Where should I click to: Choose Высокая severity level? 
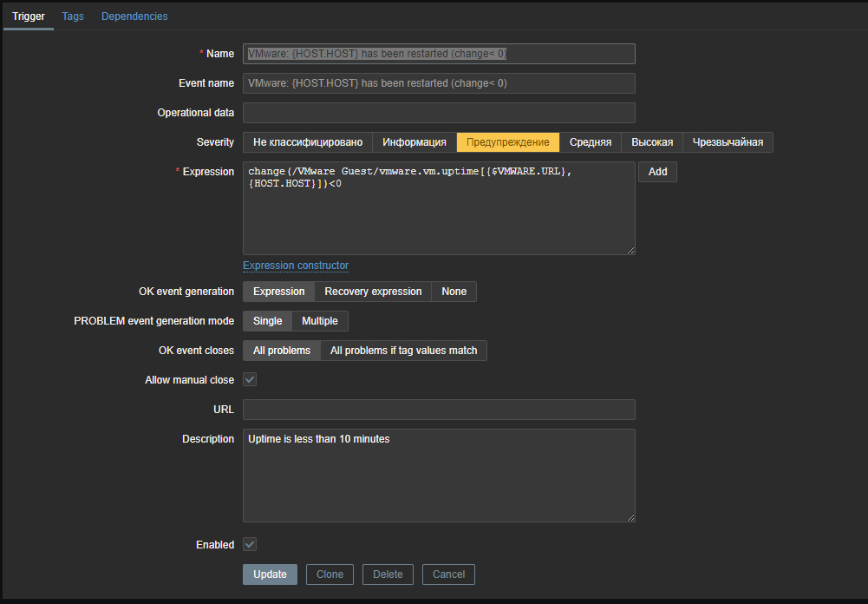[x=652, y=142]
